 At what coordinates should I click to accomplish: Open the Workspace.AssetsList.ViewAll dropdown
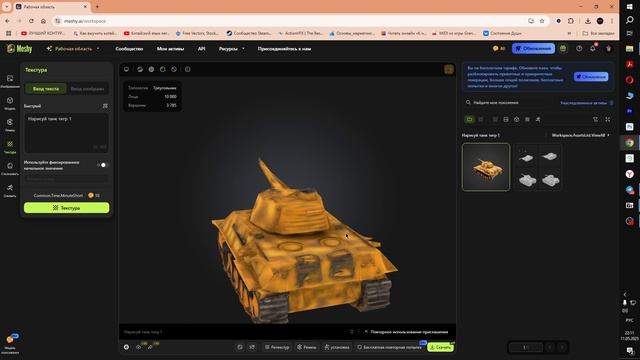click(x=580, y=135)
